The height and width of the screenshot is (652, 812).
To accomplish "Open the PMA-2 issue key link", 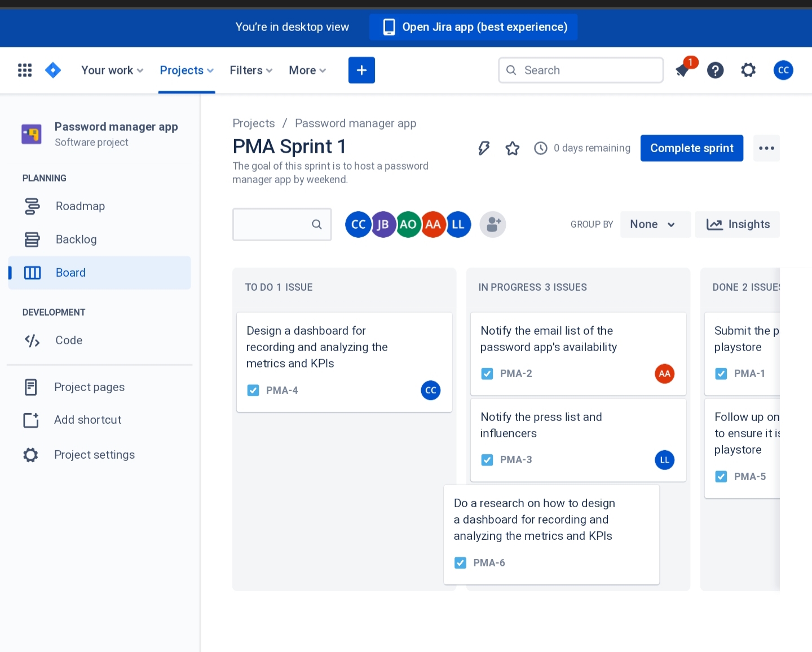I will [516, 373].
